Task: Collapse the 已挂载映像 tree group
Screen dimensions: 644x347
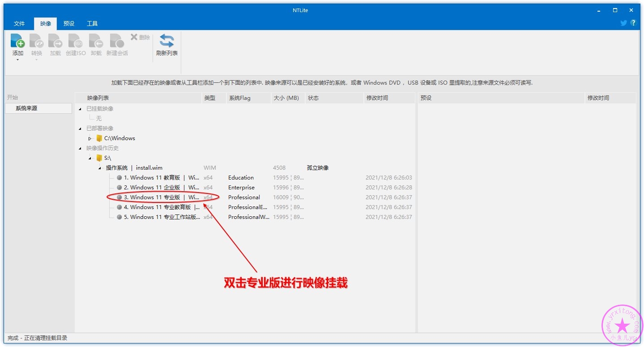Action: [x=80, y=109]
